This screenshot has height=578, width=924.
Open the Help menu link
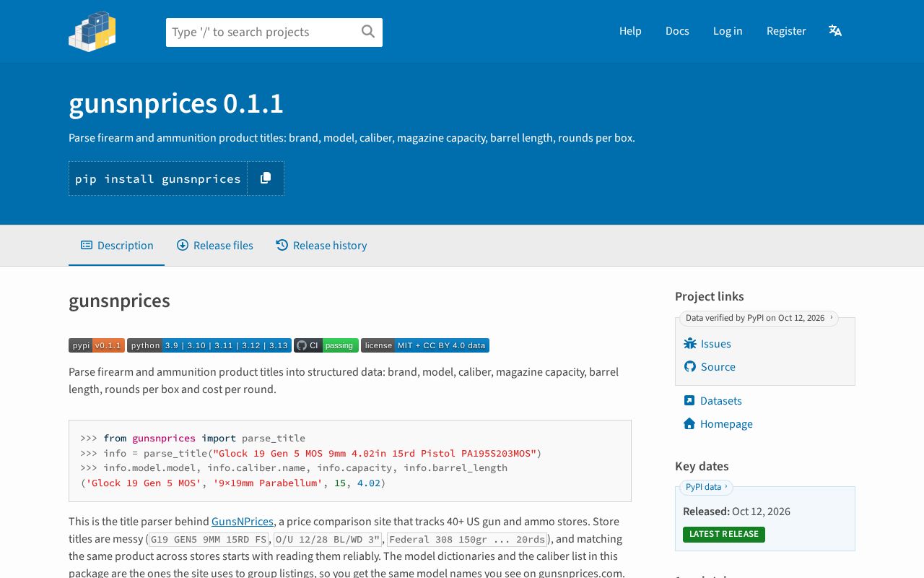[630, 31]
